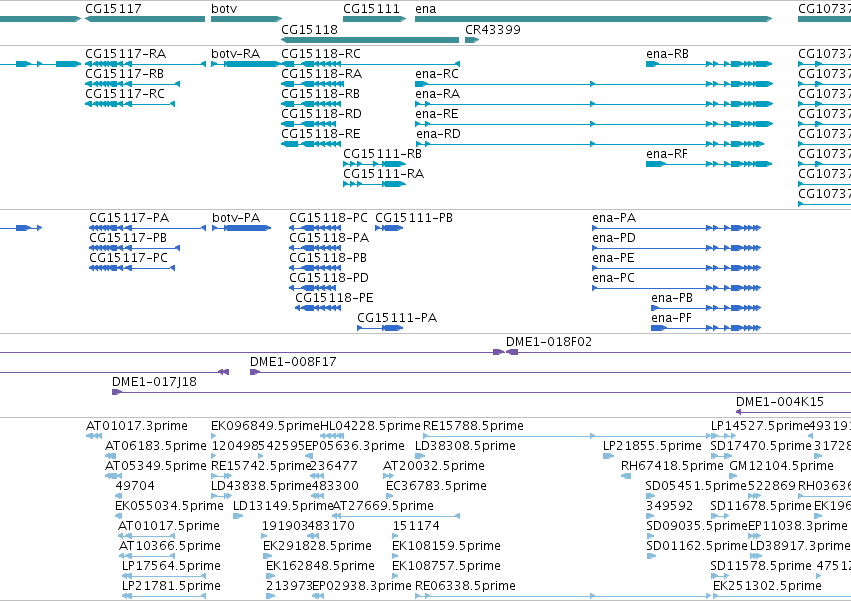Open BAC clone DME1-018F02
Viewport: 851px width, 601px height.
(x=549, y=343)
